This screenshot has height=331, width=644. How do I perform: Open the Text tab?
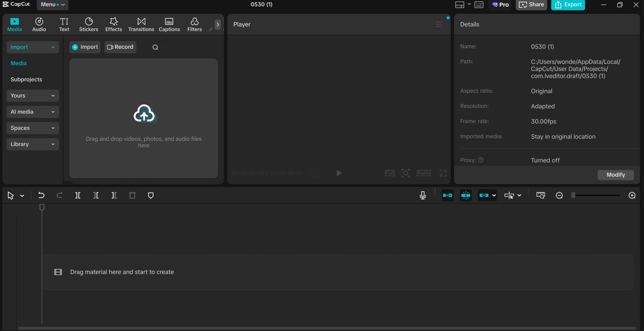pos(64,25)
